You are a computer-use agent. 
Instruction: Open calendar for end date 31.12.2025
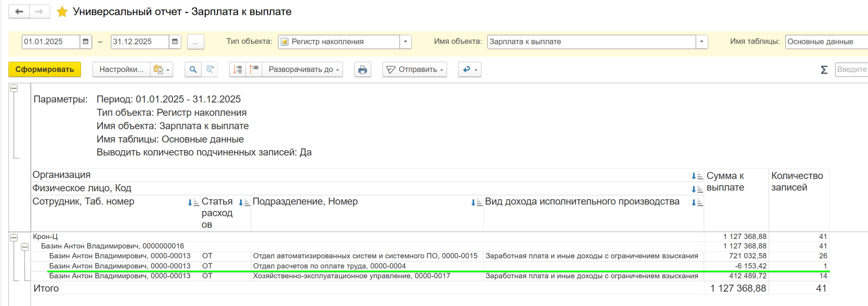175,42
